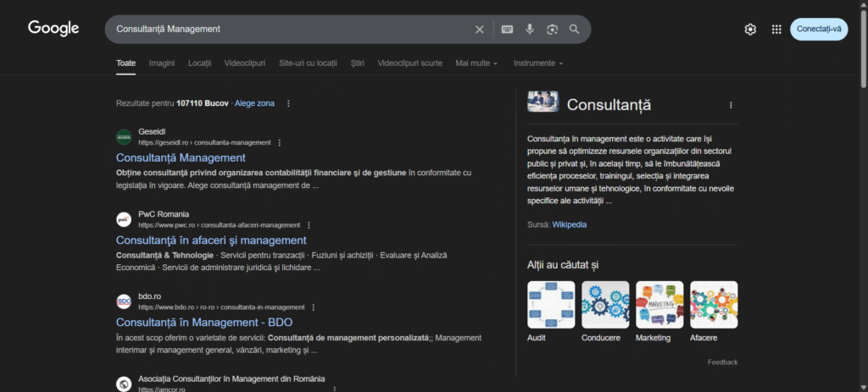Start voice search with microphone icon
868x392 pixels.
530,30
